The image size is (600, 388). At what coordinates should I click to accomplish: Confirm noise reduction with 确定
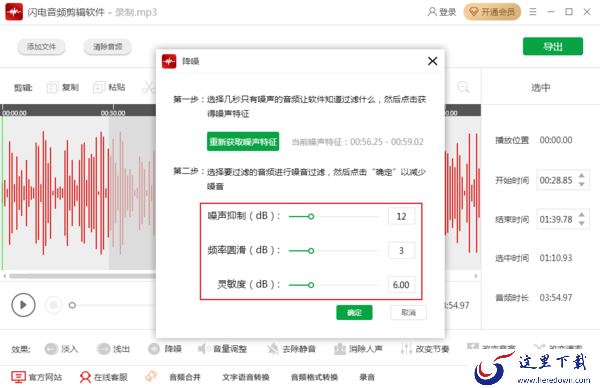(x=354, y=313)
